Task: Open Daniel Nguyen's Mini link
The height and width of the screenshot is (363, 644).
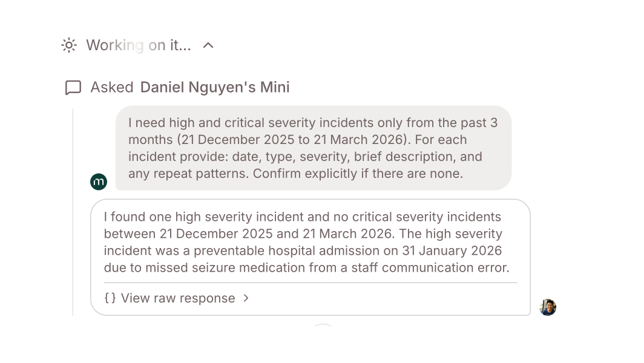Action: 215,88
